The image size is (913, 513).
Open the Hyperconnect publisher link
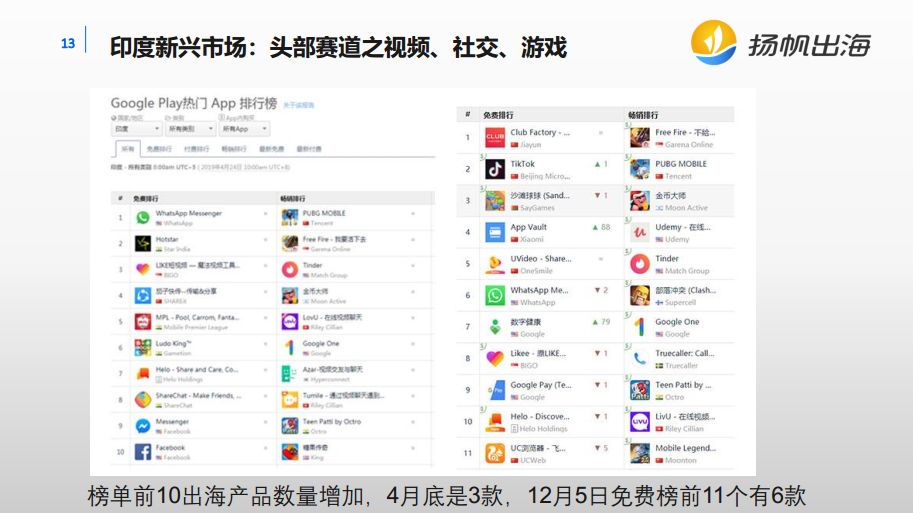(x=330, y=380)
